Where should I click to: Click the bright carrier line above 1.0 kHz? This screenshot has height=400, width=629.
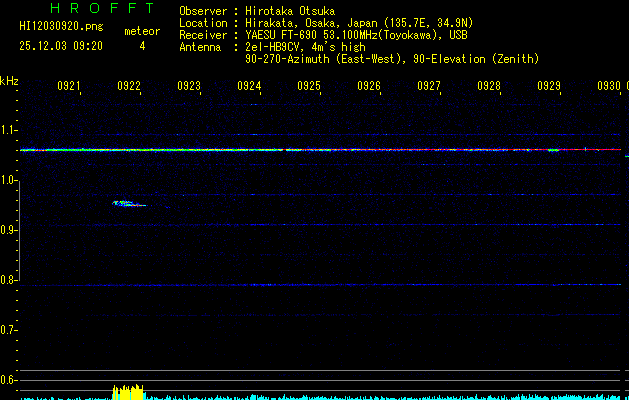(x=320, y=150)
